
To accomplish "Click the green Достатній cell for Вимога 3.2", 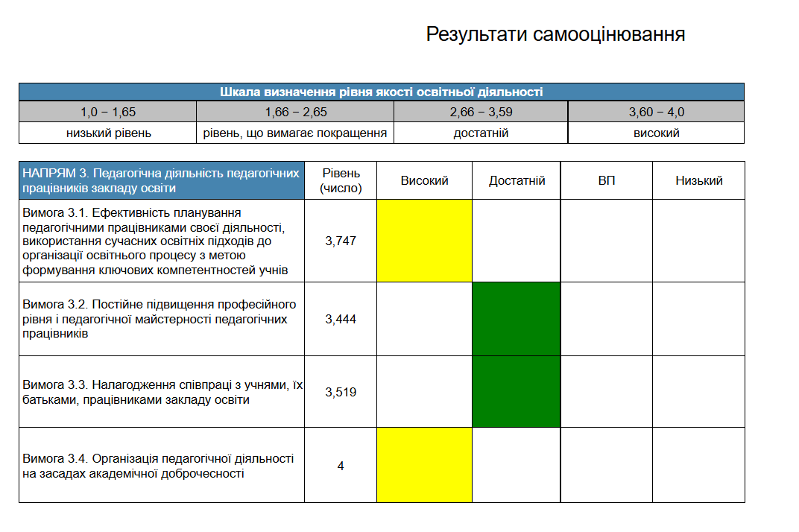I will pyautogui.click(x=517, y=319).
